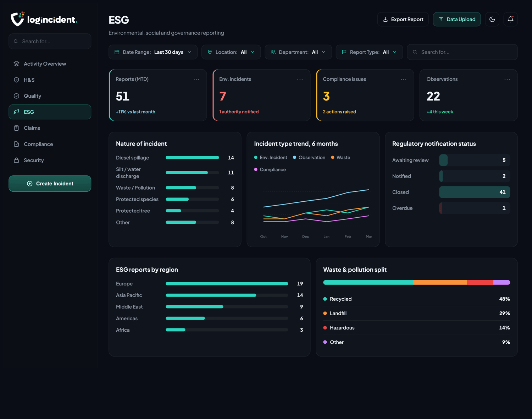
Task: Click the Overdue status bar
Action: click(x=475, y=208)
